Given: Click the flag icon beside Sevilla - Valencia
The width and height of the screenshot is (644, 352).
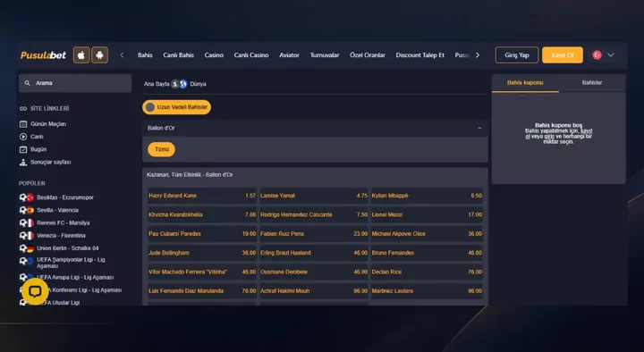Looking at the screenshot, I should pos(30,210).
